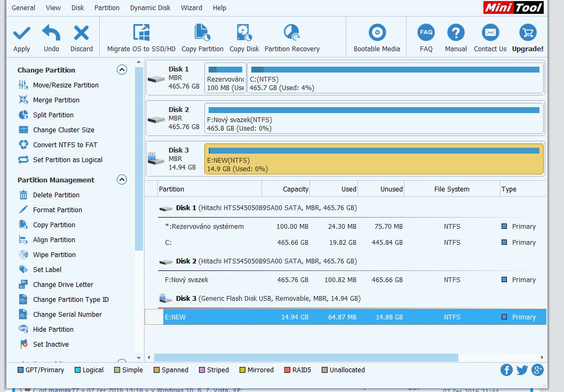Collapse the Change Partition section
Screen dimensions: 564x392
coord(122,70)
